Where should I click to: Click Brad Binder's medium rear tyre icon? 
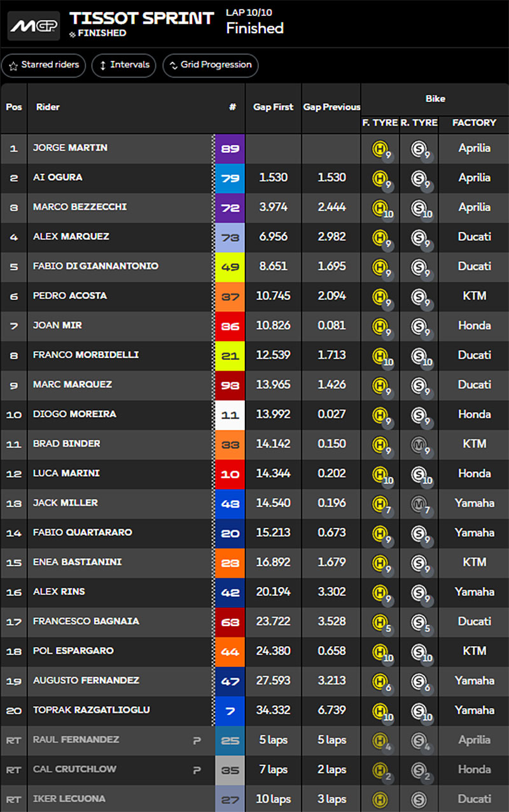coord(419,445)
